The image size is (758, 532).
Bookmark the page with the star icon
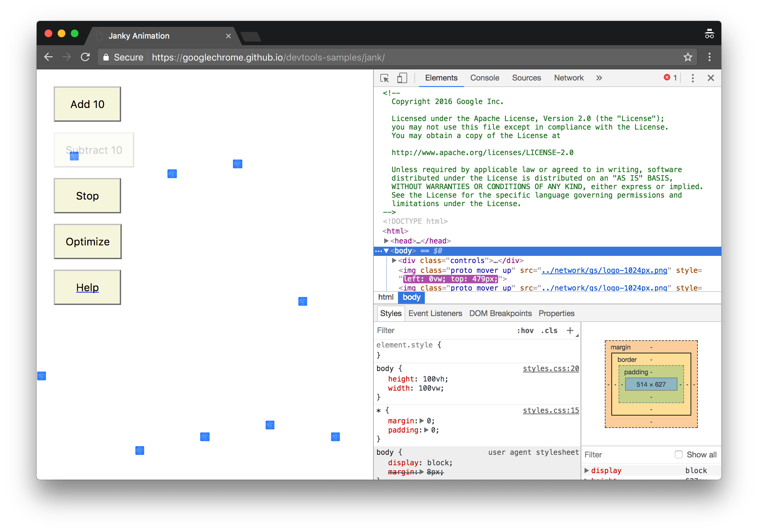688,58
